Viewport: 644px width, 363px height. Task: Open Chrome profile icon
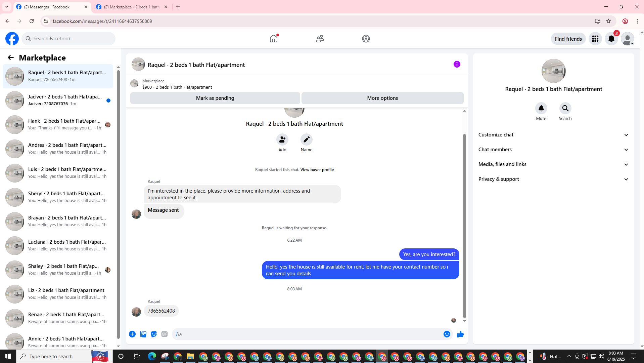click(625, 21)
